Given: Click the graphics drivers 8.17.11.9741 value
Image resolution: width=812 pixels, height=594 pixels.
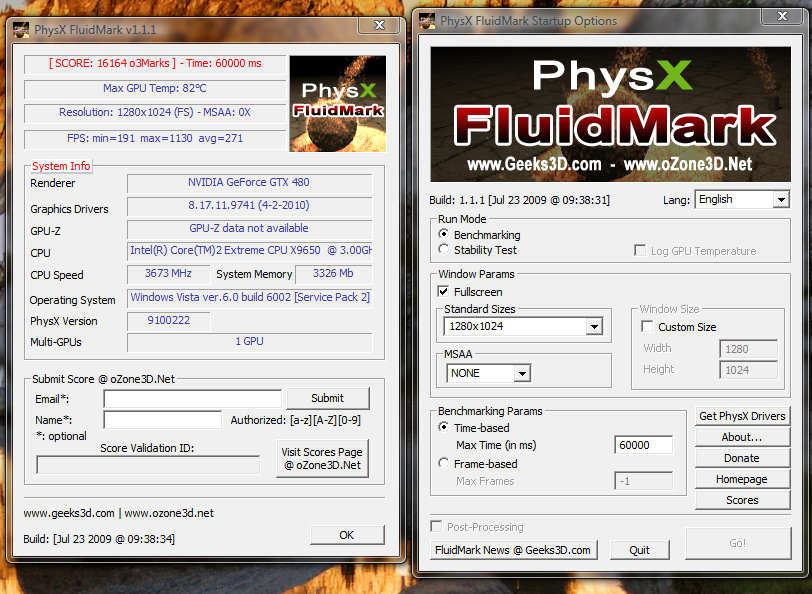Looking at the screenshot, I should (x=249, y=205).
